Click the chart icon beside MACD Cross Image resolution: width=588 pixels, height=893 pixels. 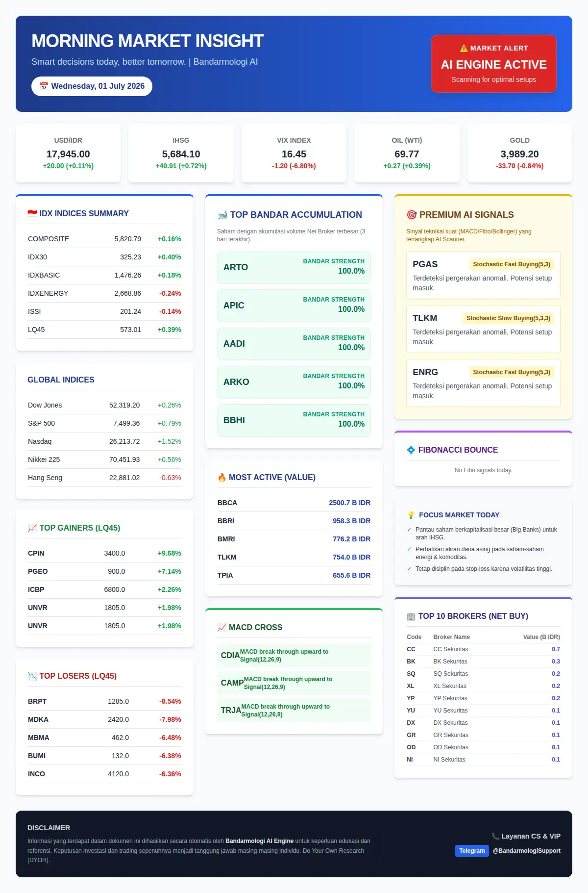coord(222,627)
